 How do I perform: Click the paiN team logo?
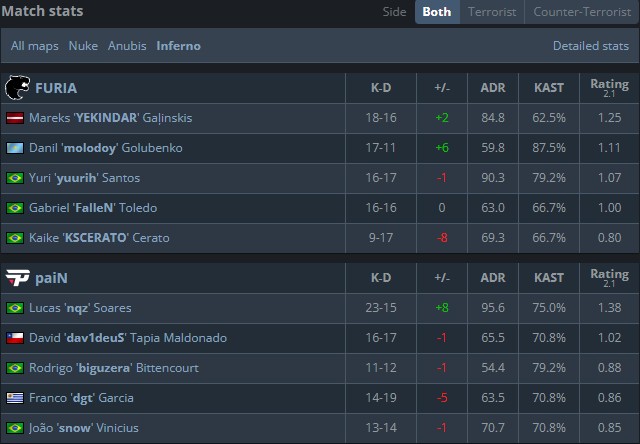pos(17,278)
